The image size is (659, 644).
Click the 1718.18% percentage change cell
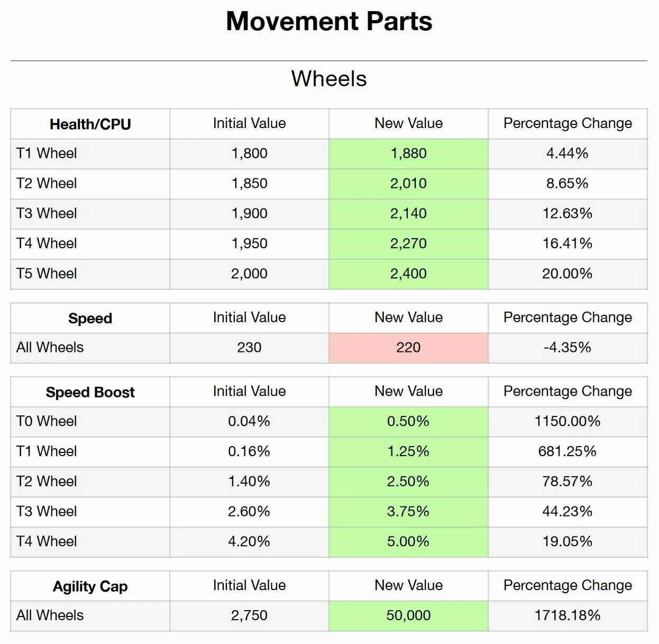click(x=568, y=615)
